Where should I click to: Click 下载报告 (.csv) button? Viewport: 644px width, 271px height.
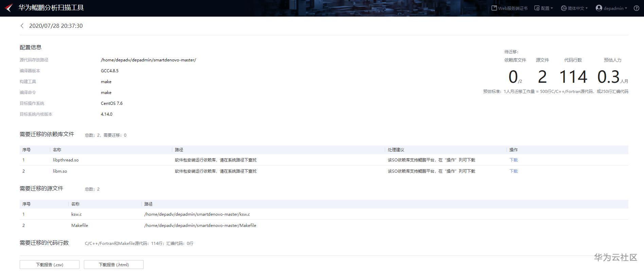coord(50,265)
